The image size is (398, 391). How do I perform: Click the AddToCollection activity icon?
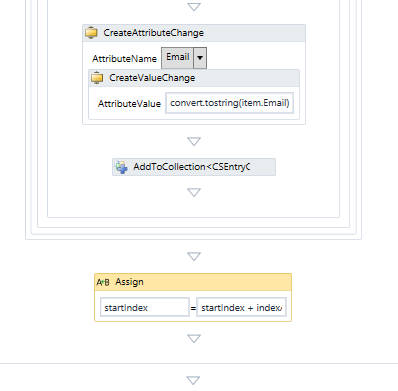pos(121,167)
